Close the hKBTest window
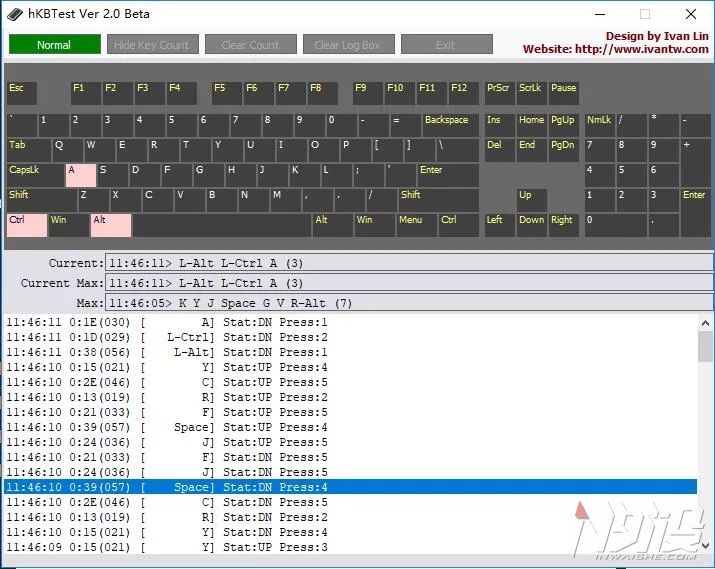This screenshot has width=715, height=569. (x=690, y=14)
